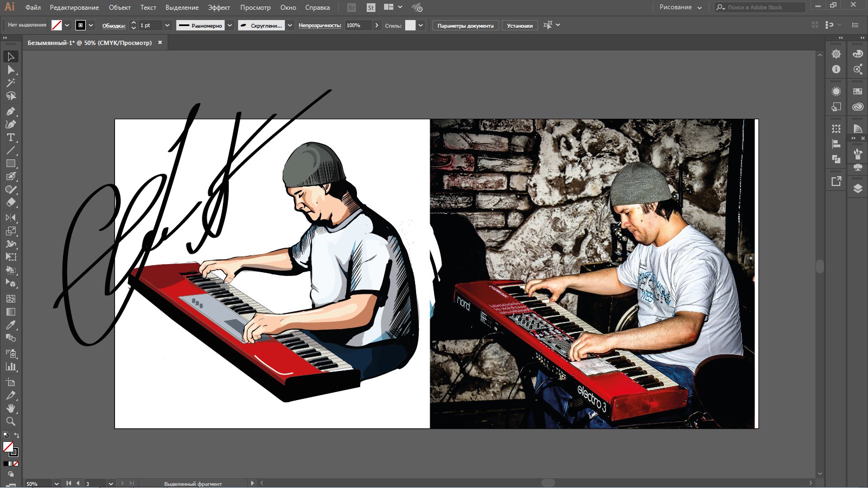Click the Установки button
Viewport: 868px width, 488px height.
(x=519, y=25)
